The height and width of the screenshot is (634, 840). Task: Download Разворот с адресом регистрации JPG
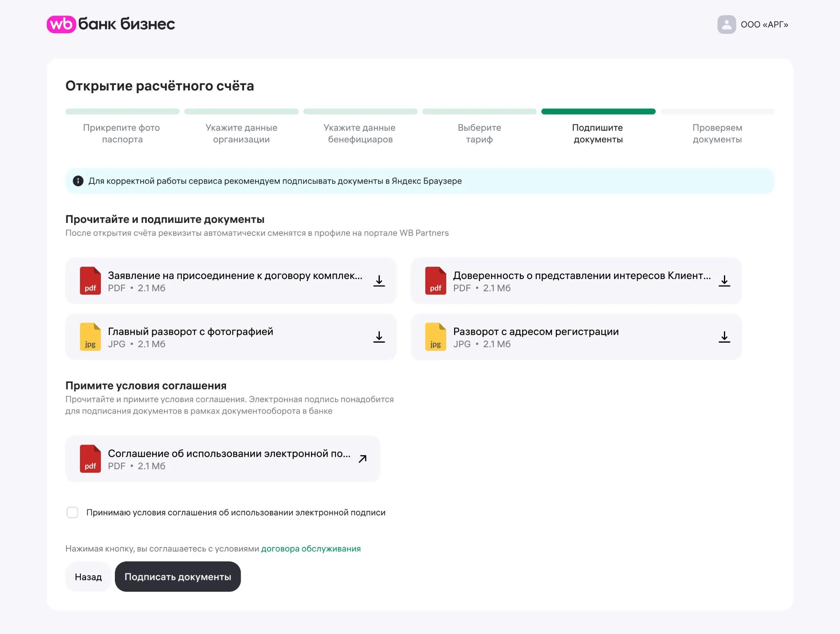tap(724, 337)
